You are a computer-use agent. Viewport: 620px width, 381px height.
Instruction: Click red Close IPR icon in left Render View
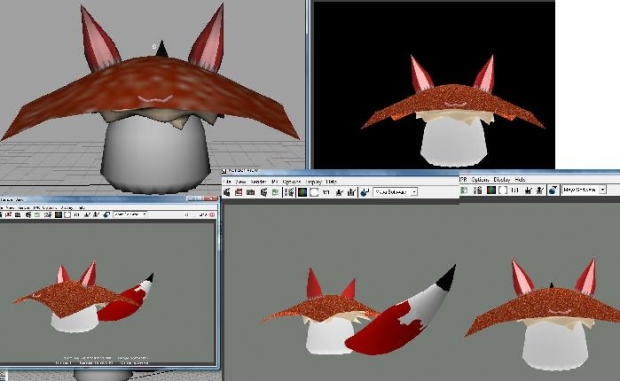[212, 215]
